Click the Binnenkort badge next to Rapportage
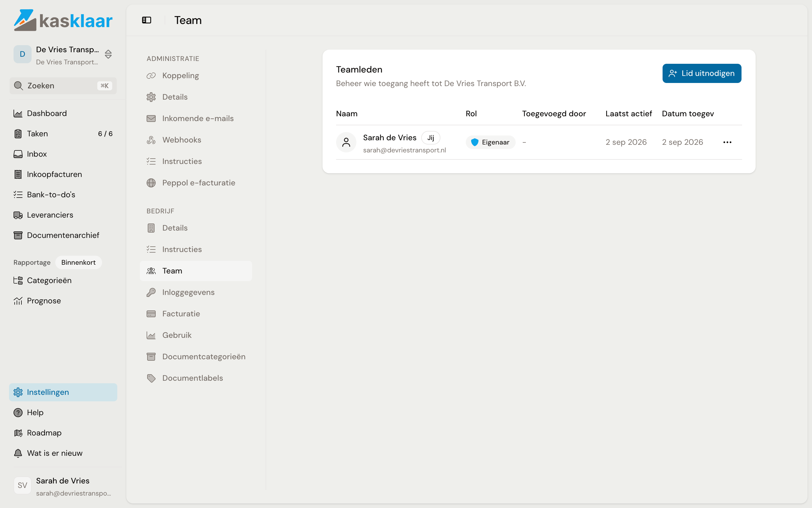Image resolution: width=812 pixels, height=508 pixels. click(78, 262)
